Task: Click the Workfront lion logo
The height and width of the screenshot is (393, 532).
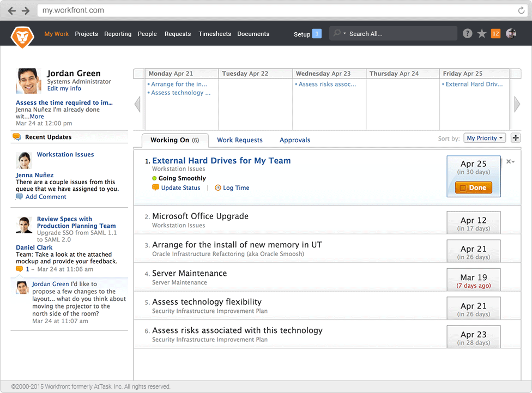Action: 22,36
